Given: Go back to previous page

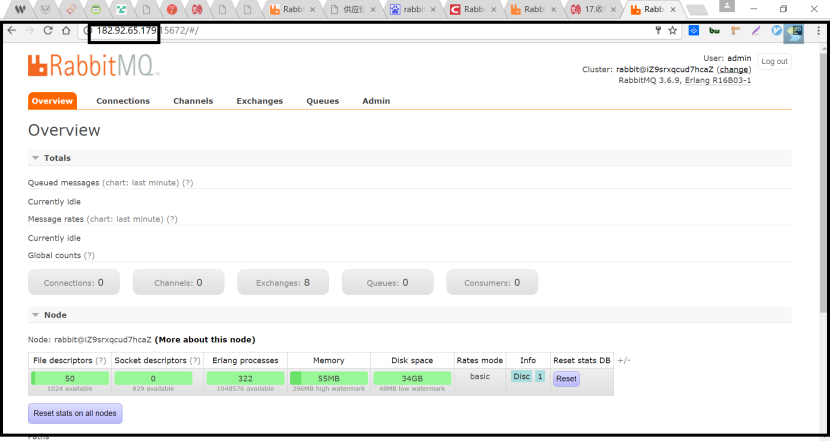Looking at the screenshot, I should point(12,31).
